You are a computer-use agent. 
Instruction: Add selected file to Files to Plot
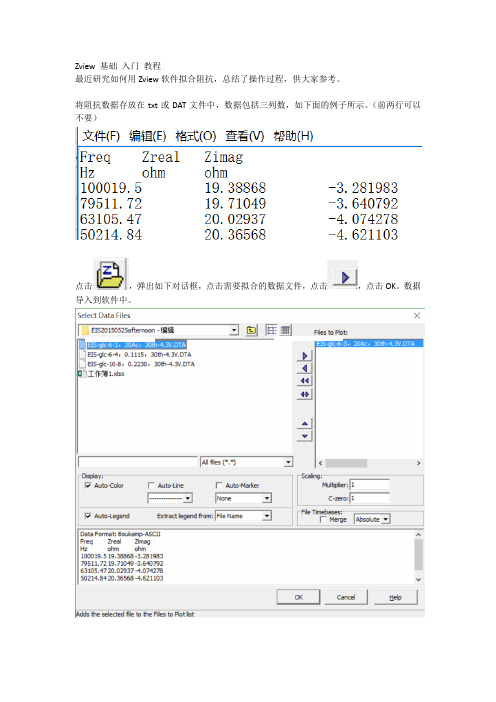click(x=305, y=356)
